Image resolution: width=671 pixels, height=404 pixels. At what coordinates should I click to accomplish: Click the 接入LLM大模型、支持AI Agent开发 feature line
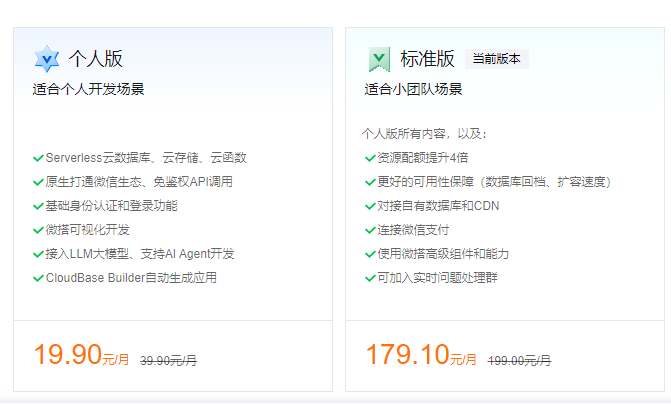(140, 254)
